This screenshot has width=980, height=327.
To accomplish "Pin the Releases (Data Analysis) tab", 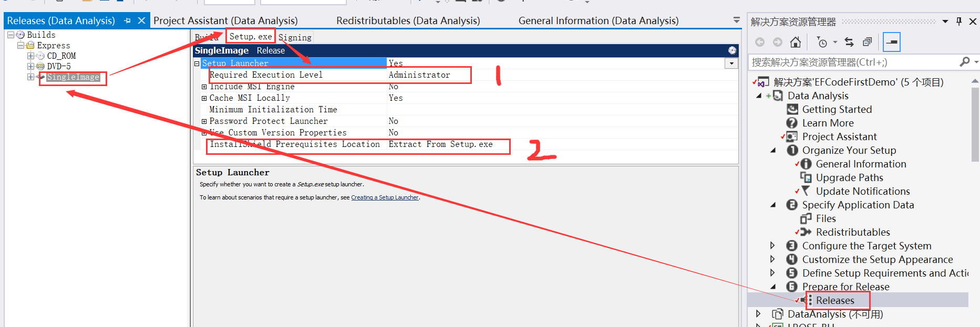I will (127, 21).
